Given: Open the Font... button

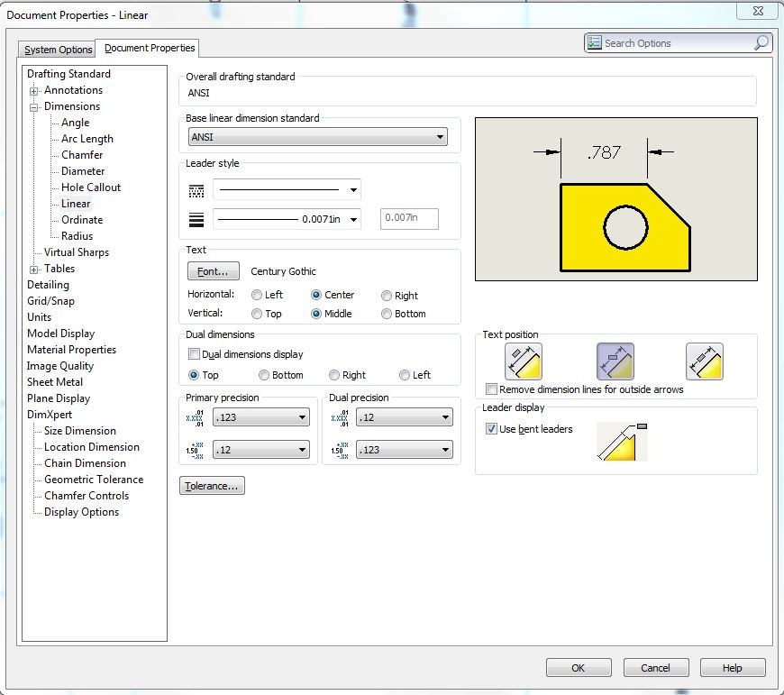Looking at the screenshot, I should coord(213,271).
